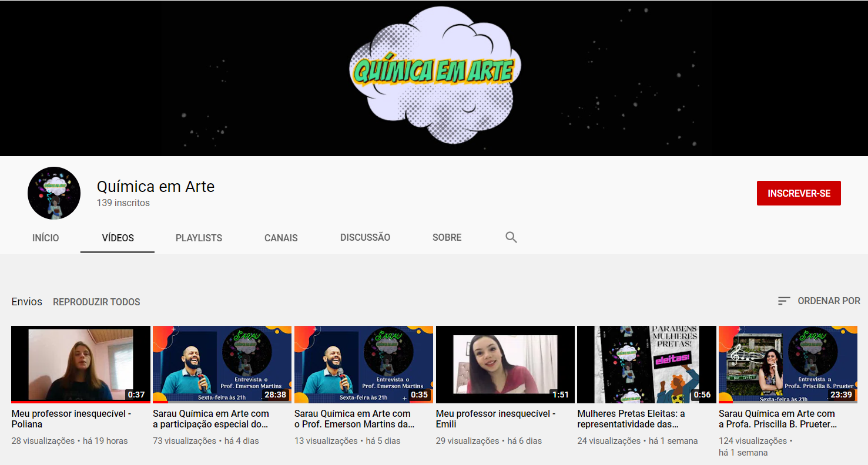Open title 'Meu professor inesquecível - Poliana'
Screen dimensions: 868x465
71,419
